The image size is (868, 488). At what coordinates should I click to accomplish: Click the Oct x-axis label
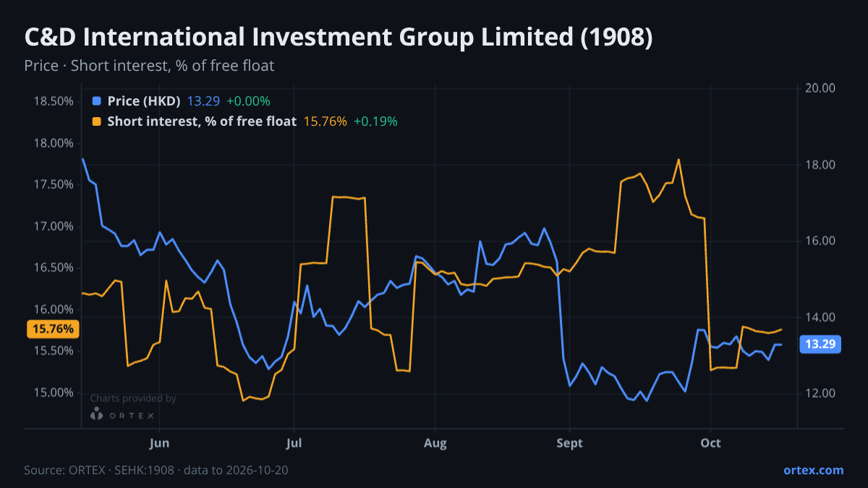(x=711, y=443)
